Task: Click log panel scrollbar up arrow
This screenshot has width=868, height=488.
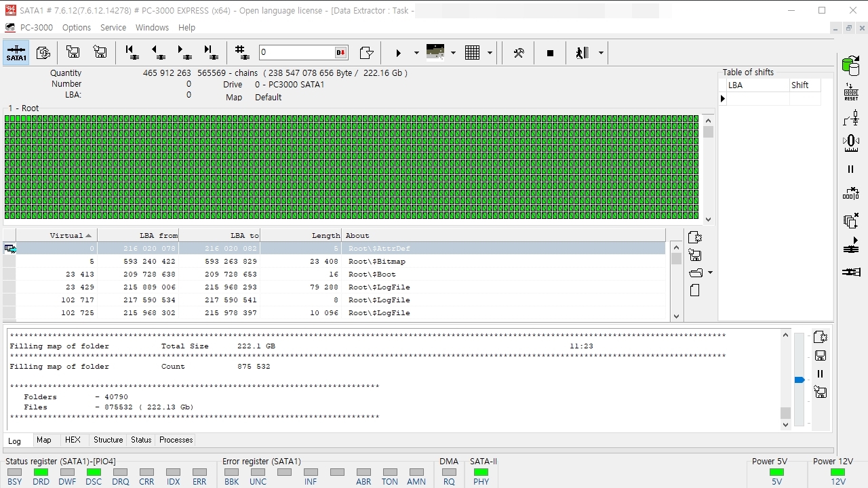Action: pyautogui.click(x=786, y=335)
